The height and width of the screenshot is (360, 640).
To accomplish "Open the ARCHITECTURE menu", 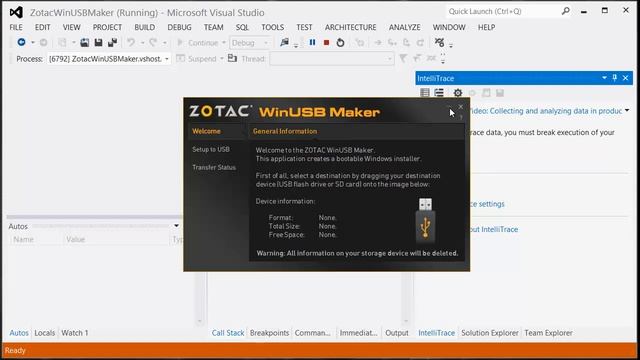I will pos(351,27).
